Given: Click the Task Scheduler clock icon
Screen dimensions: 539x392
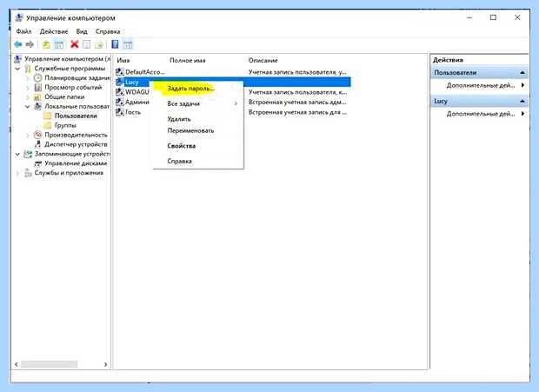Looking at the screenshot, I should point(37,78).
